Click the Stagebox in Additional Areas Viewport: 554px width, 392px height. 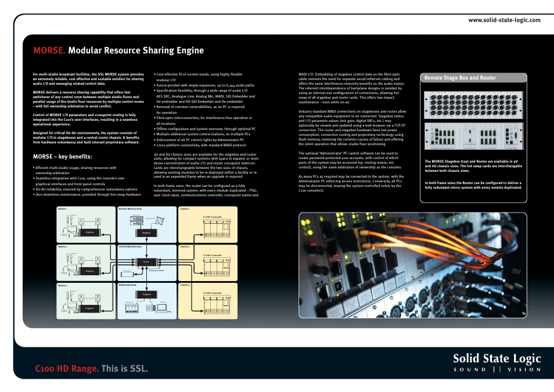[x=146, y=294]
